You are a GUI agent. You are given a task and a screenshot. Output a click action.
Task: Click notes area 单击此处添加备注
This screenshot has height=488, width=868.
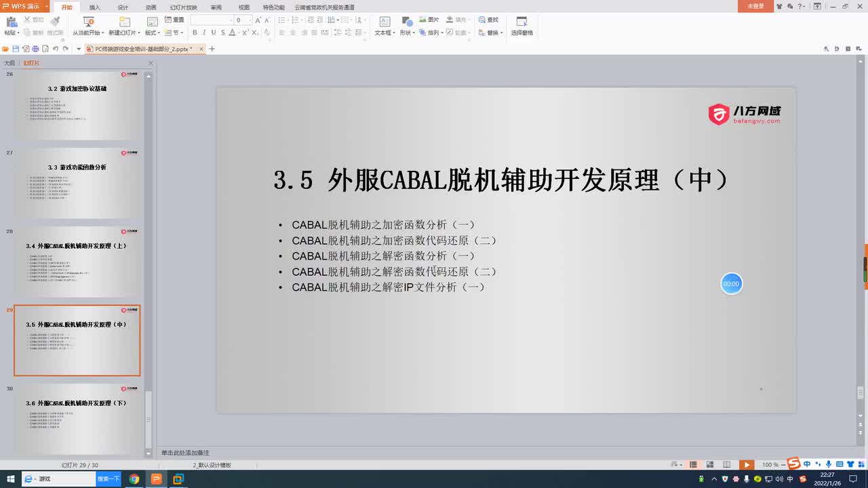click(185, 453)
